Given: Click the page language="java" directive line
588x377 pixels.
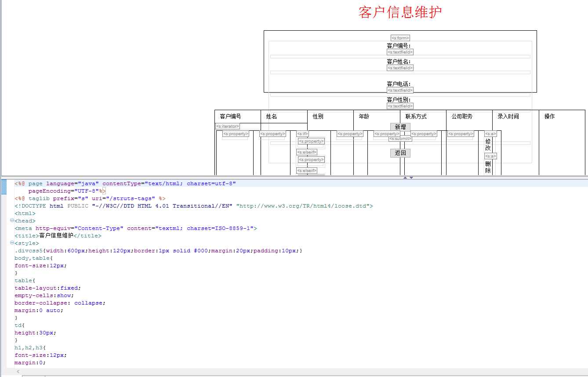Looking at the screenshot, I should pyautogui.click(x=125, y=183).
